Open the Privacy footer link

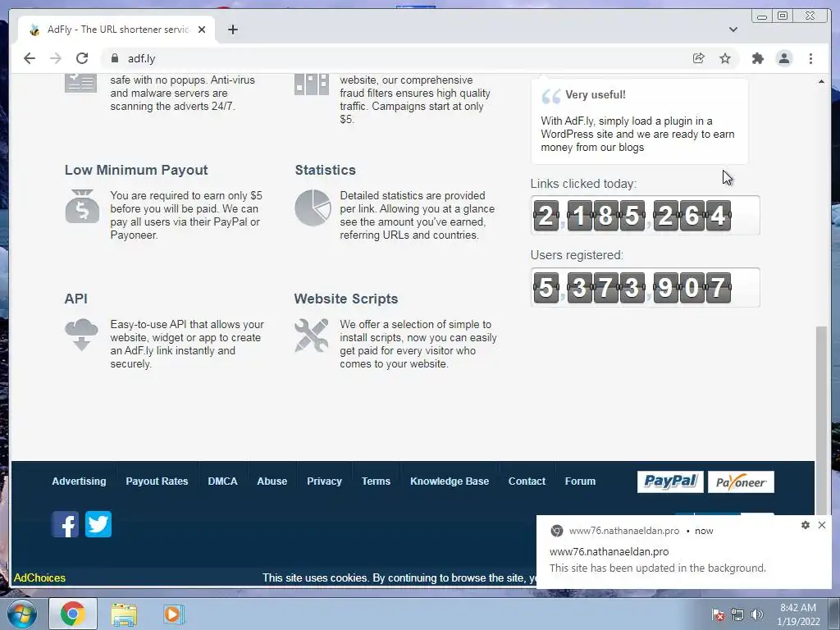click(x=324, y=481)
